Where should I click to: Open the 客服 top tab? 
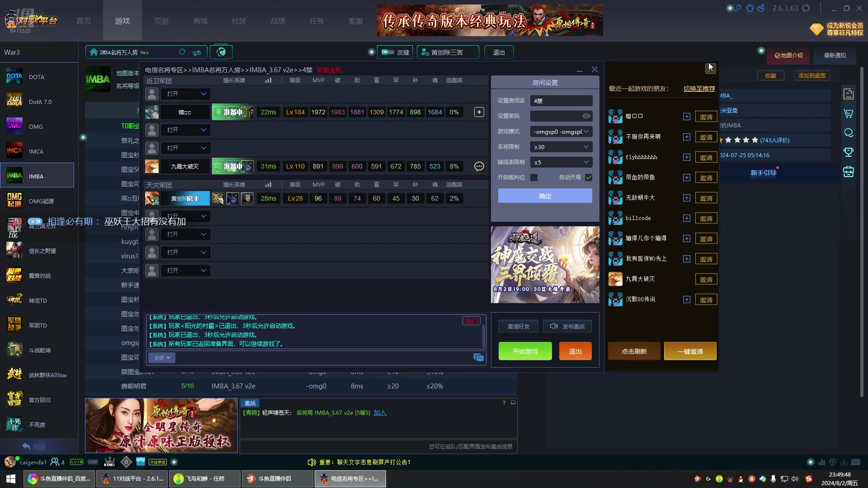point(356,21)
